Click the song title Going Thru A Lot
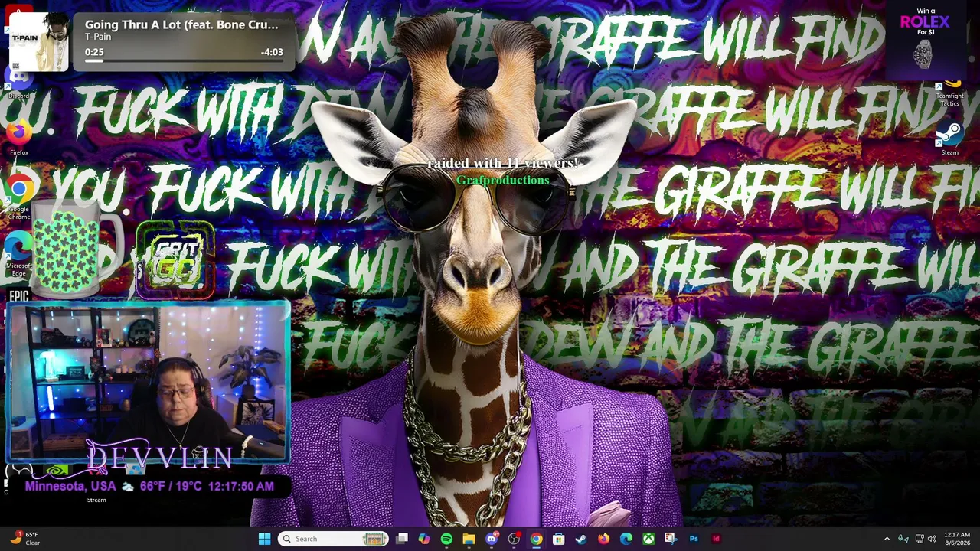 click(181, 24)
